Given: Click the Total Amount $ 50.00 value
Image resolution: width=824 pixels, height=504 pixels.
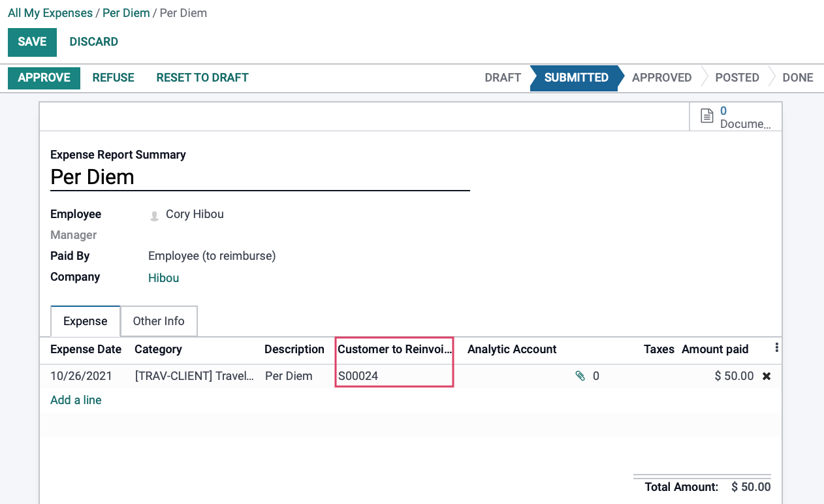Looking at the screenshot, I should coord(751,487).
